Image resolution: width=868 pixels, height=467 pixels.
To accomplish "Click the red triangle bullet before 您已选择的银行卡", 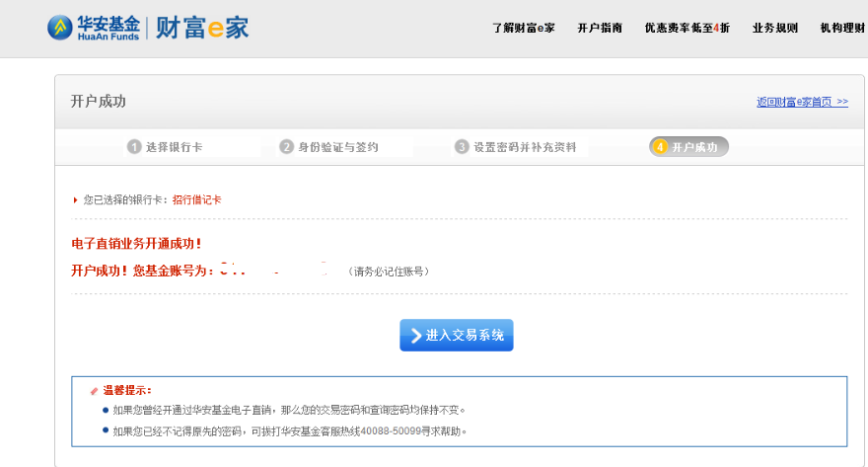I will (x=75, y=199).
